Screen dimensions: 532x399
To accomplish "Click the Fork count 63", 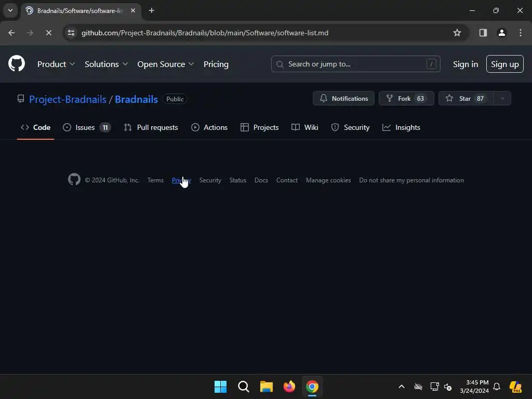I will (420, 98).
